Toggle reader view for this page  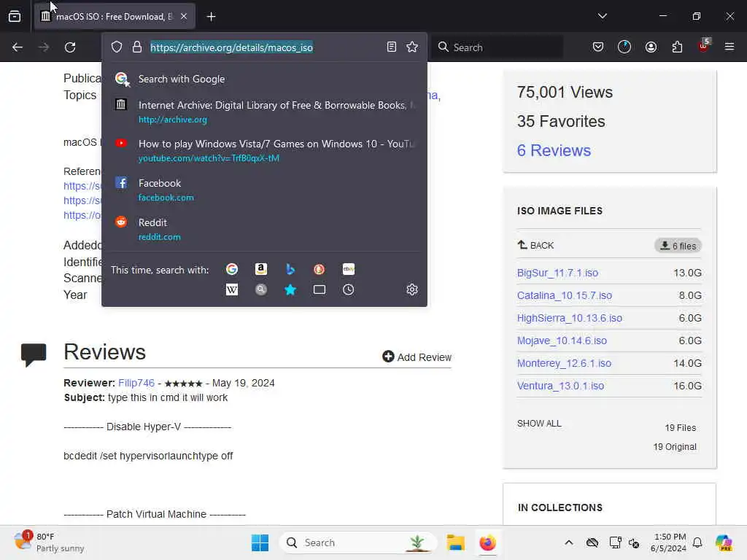[392, 47]
